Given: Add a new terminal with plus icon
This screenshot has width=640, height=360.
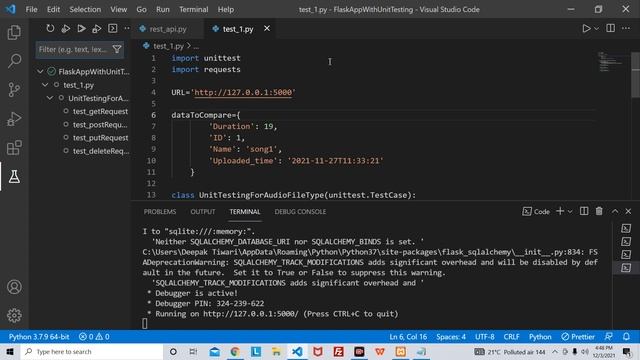Looking at the screenshot, I should tap(560, 211).
